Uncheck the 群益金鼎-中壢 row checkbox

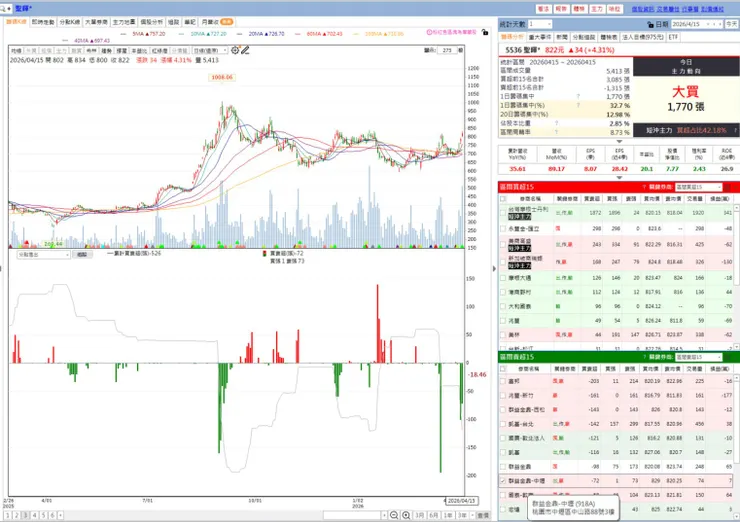503,481
